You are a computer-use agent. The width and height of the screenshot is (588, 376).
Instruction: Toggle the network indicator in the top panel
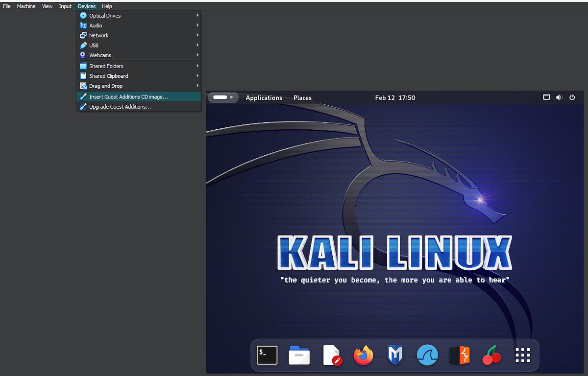click(x=546, y=97)
